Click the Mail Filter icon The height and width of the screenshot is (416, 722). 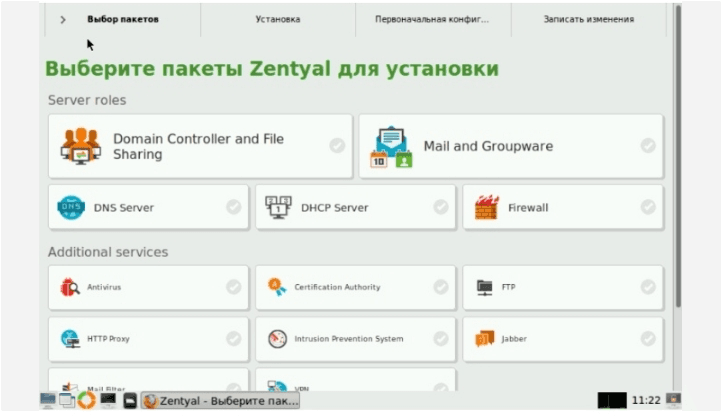70,386
